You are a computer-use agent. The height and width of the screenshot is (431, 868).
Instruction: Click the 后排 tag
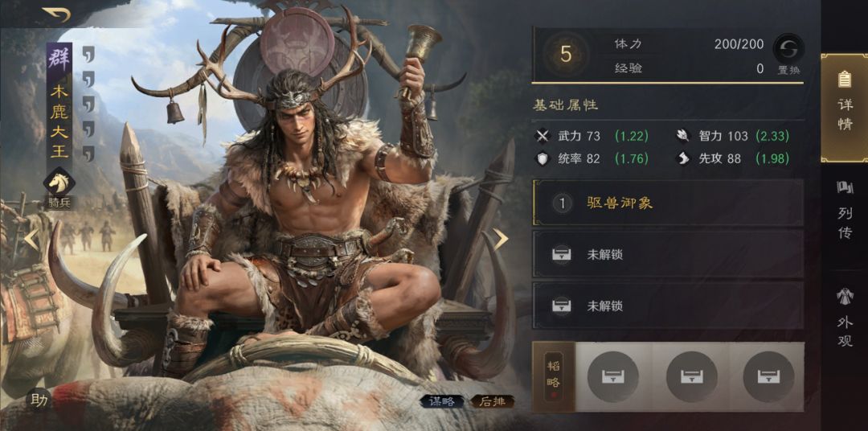493,401
